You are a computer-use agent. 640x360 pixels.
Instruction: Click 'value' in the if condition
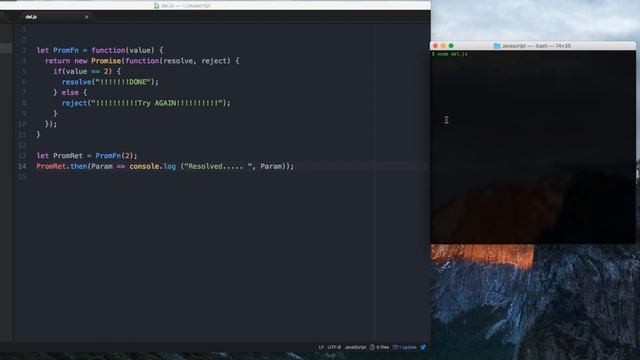(x=76, y=71)
